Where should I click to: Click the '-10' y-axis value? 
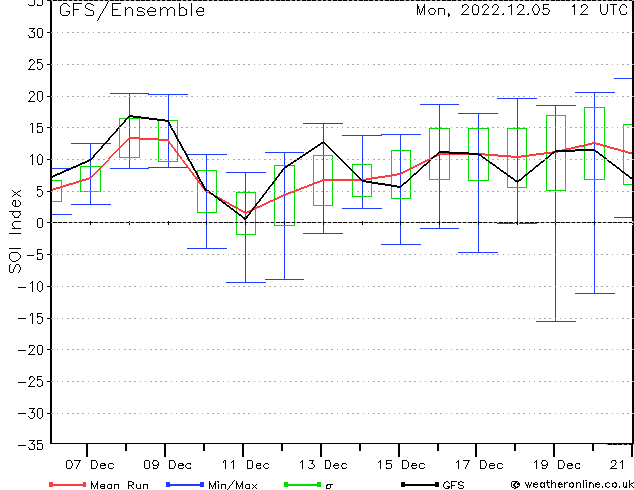click(x=31, y=286)
